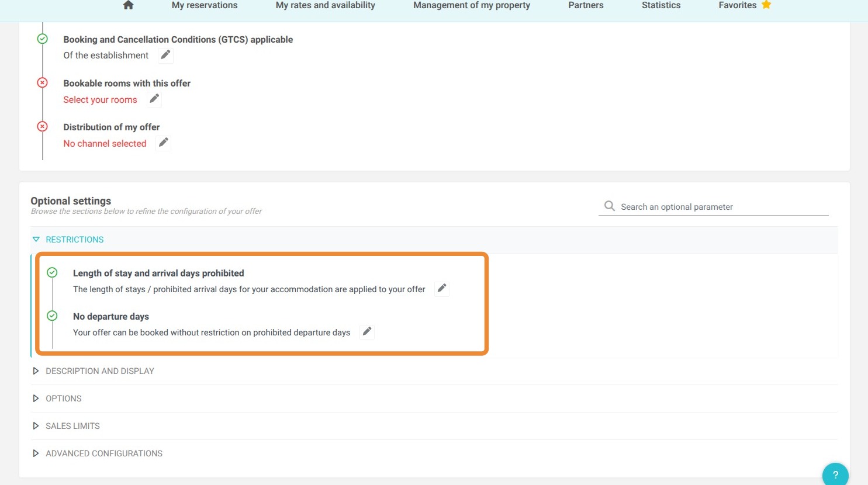Click 'No departure days' heading
Screen dimensions: 868x485
click(111, 317)
